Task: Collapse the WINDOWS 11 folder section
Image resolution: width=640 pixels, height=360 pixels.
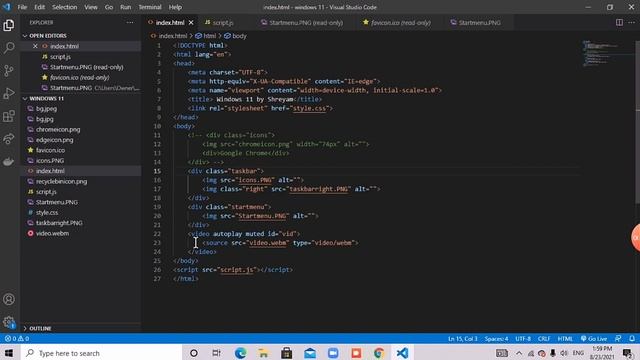Action: pyautogui.click(x=81, y=98)
